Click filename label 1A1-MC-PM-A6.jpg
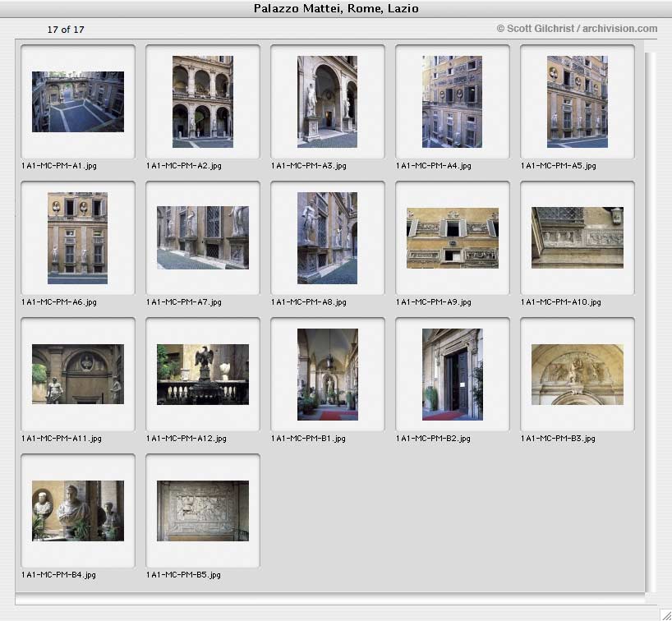672x621 pixels. click(58, 302)
